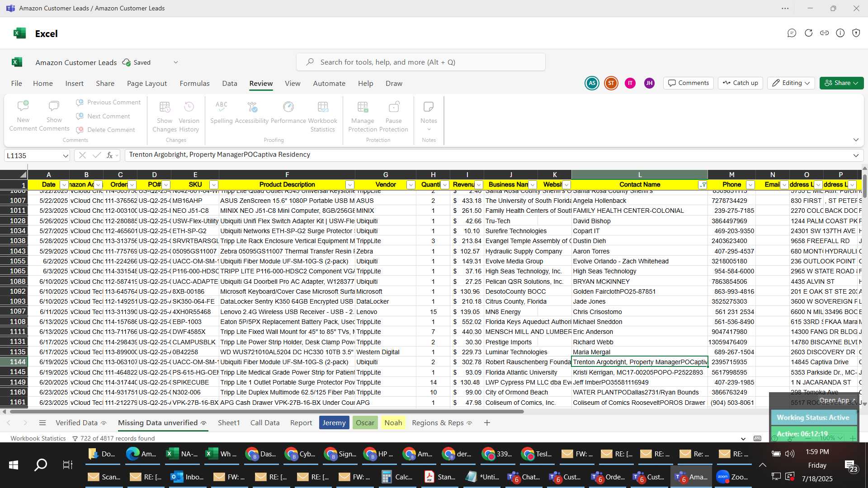Copy link using the link icon
This screenshot has width=868, height=488.
pos(825,33)
